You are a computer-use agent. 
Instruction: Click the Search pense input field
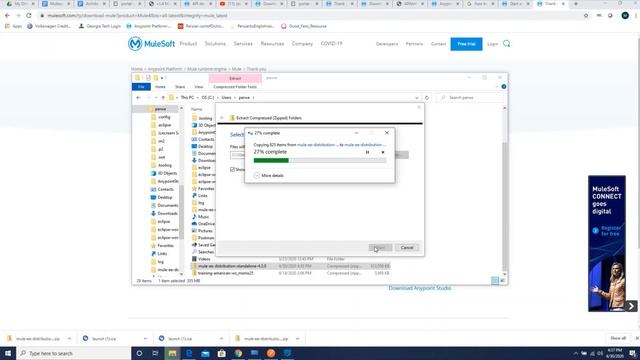coord(469,98)
